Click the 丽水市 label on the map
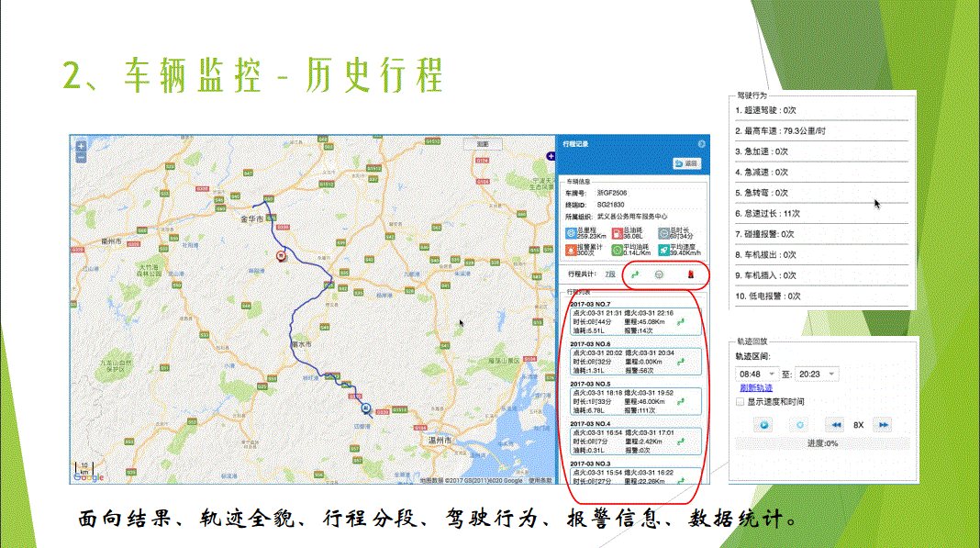This screenshot has height=548, width=980. 302,344
